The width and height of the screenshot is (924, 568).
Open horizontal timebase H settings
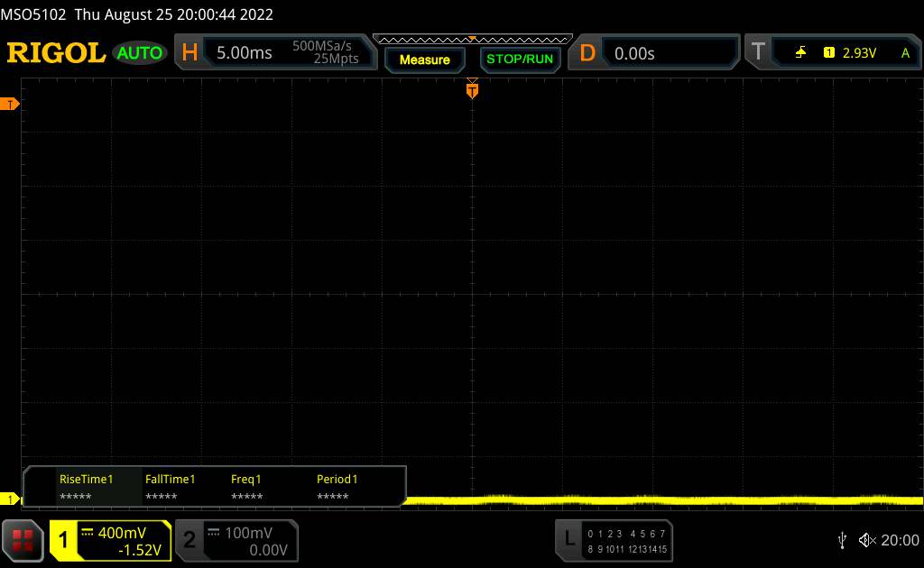[189, 53]
